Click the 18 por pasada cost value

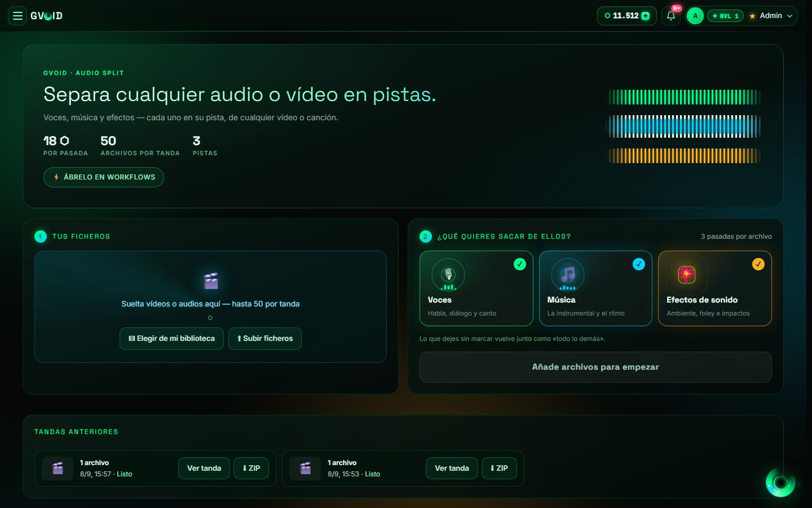tap(56, 141)
